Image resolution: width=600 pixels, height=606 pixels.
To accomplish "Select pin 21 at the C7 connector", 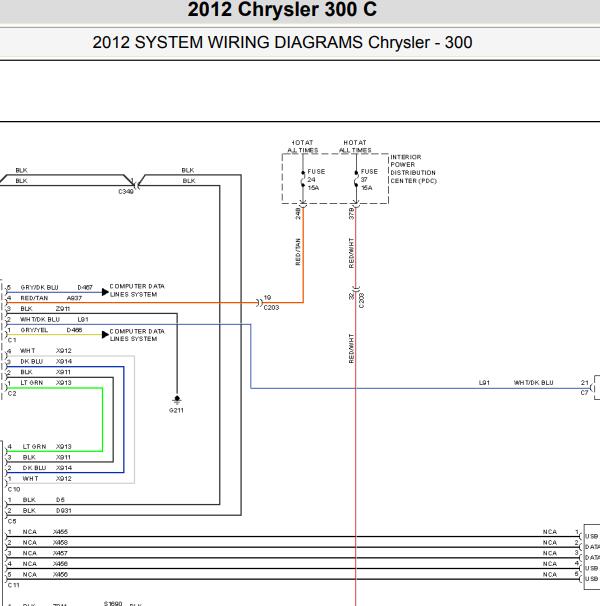I will tap(585, 383).
